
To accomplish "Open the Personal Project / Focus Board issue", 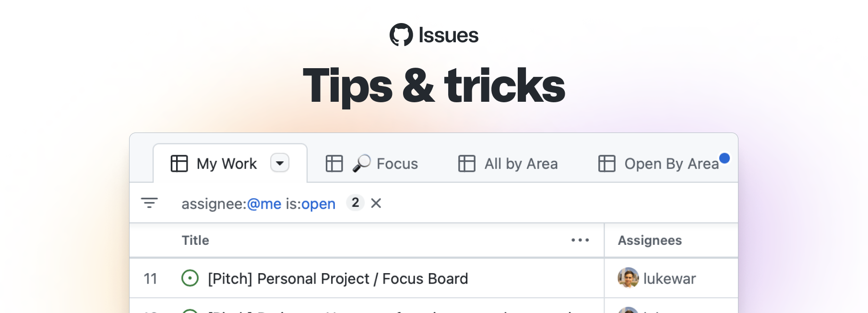I will pos(338,278).
